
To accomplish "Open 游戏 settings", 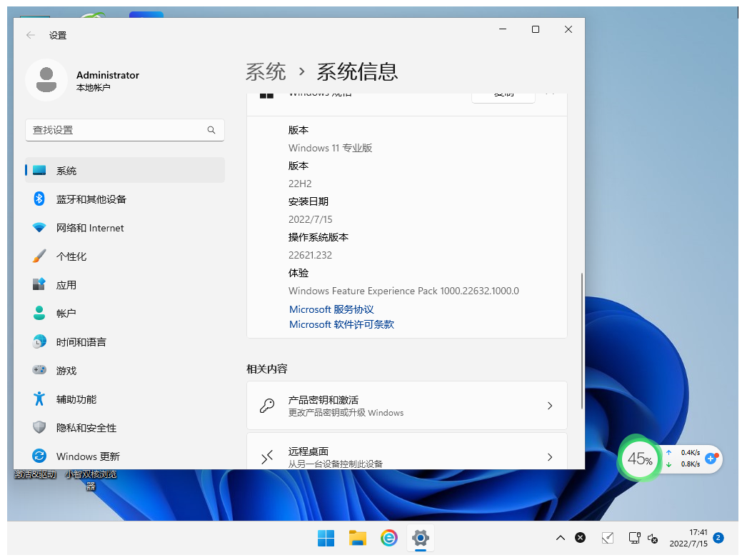I will pos(125,371).
